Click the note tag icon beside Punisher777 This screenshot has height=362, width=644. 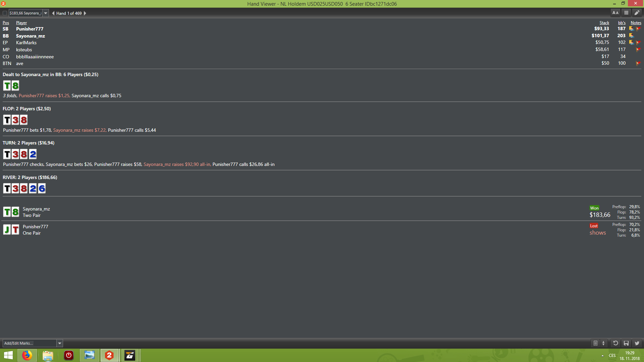click(x=632, y=29)
